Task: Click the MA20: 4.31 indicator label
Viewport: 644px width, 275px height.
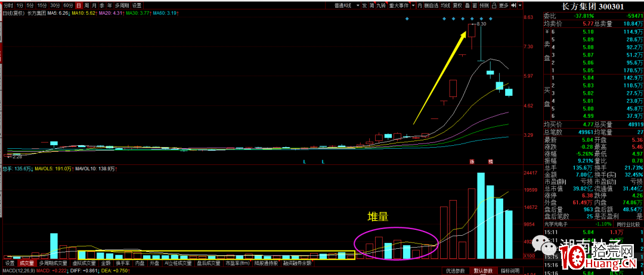Action: (111, 13)
